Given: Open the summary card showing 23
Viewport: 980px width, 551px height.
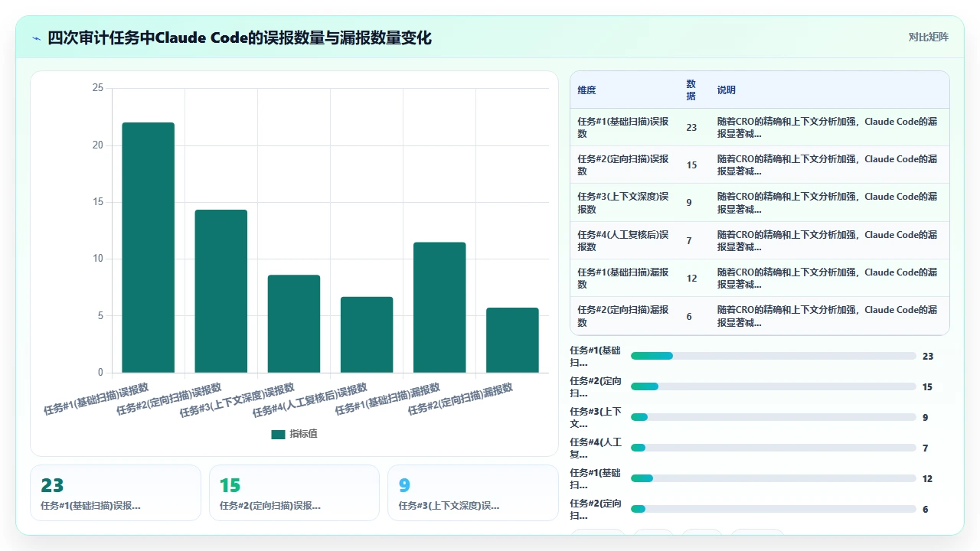Looking at the screenshot, I should tap(116, 493).
